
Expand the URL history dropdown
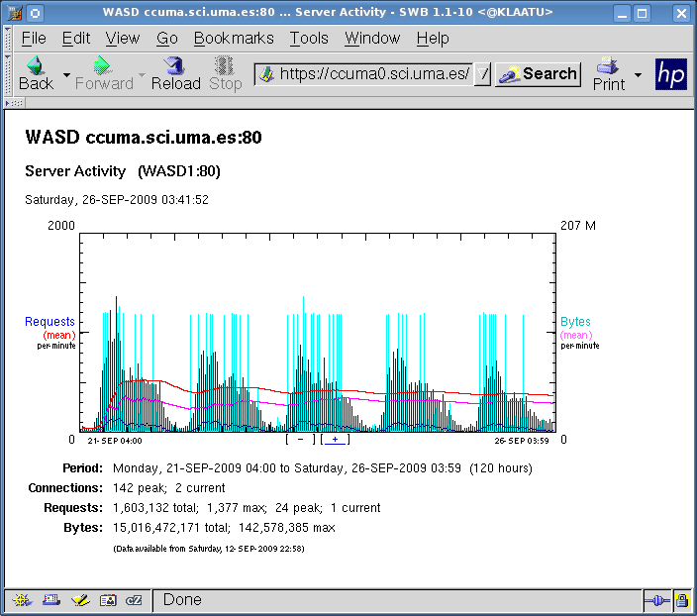483,74
